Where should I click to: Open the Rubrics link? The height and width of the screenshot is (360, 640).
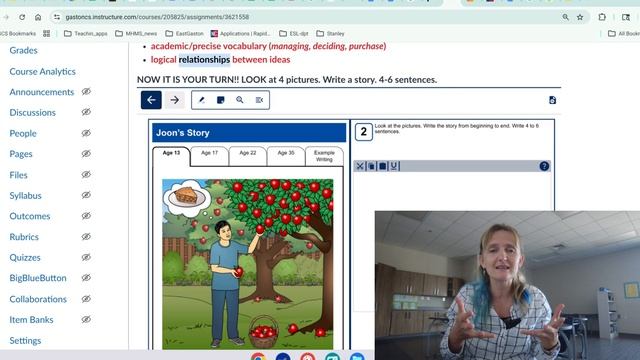[24, 237]
